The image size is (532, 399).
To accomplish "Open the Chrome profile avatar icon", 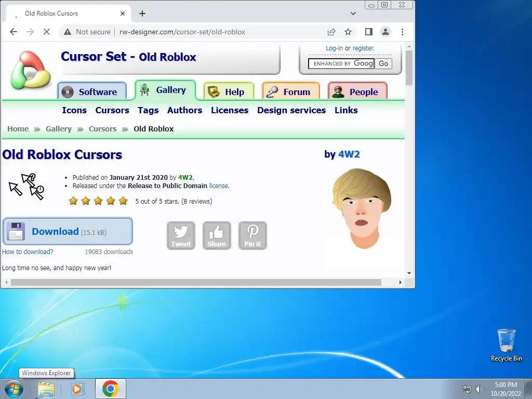I will (x=385, y=32).
